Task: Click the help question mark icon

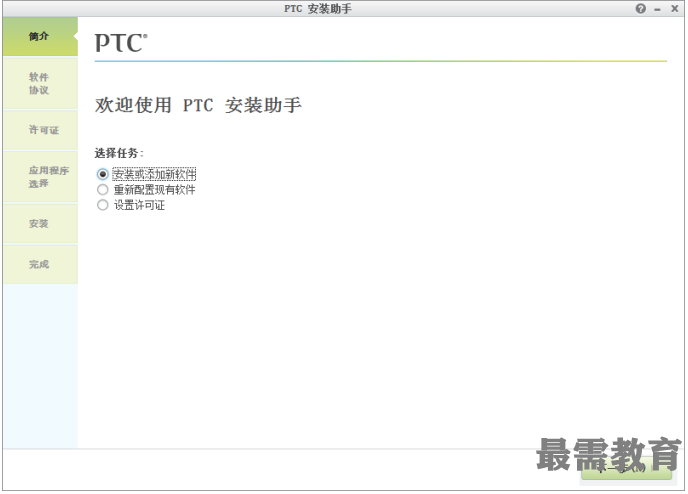Action: pyautogui.click(x=641, y=9)
